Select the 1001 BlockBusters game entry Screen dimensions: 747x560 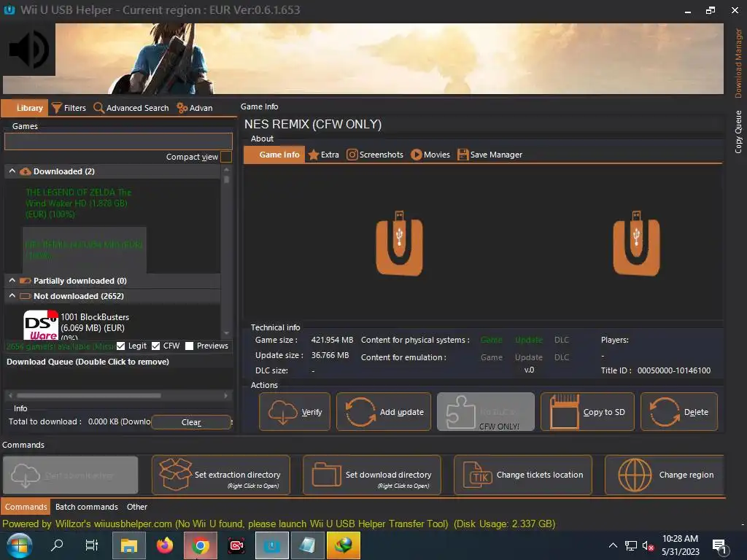95,327
